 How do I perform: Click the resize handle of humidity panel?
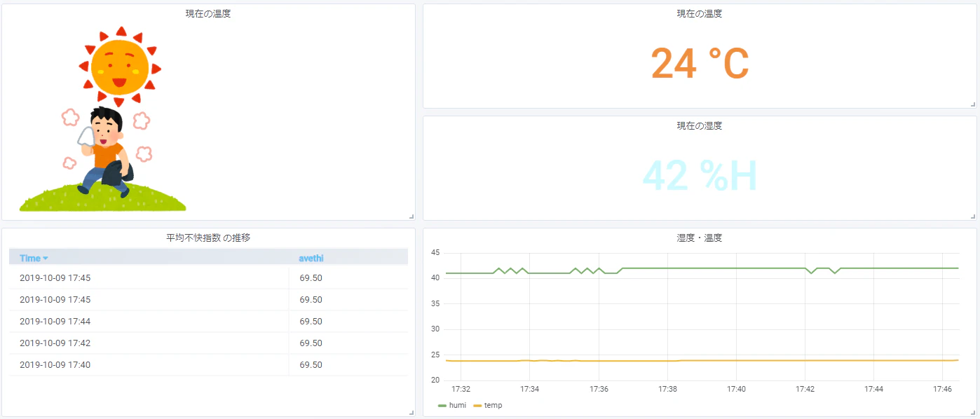tap(973, 217)
